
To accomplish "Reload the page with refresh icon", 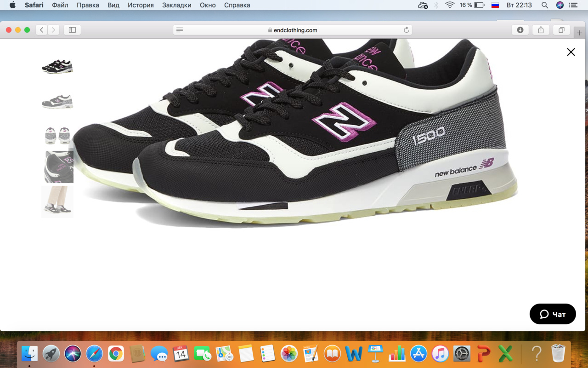I will (x=406, y=30).
